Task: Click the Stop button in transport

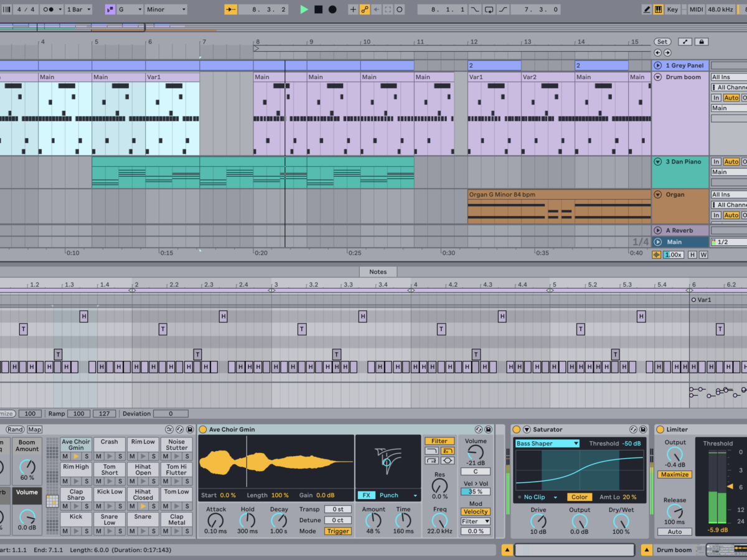Action: click(x=318, y=9)
